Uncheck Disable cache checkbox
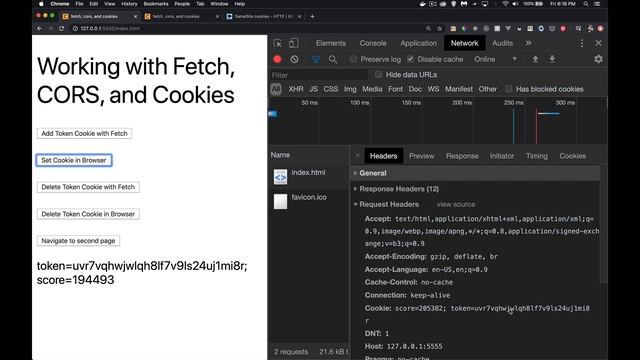The width and height of the screenshot is (640, 360). pyautogui.click(x=410, y=59)
